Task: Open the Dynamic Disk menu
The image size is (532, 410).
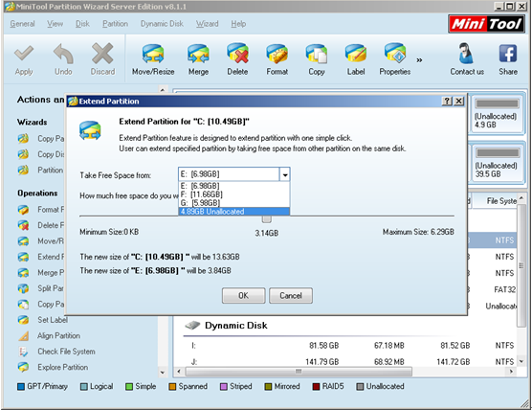Action: (x=162, y=24)
